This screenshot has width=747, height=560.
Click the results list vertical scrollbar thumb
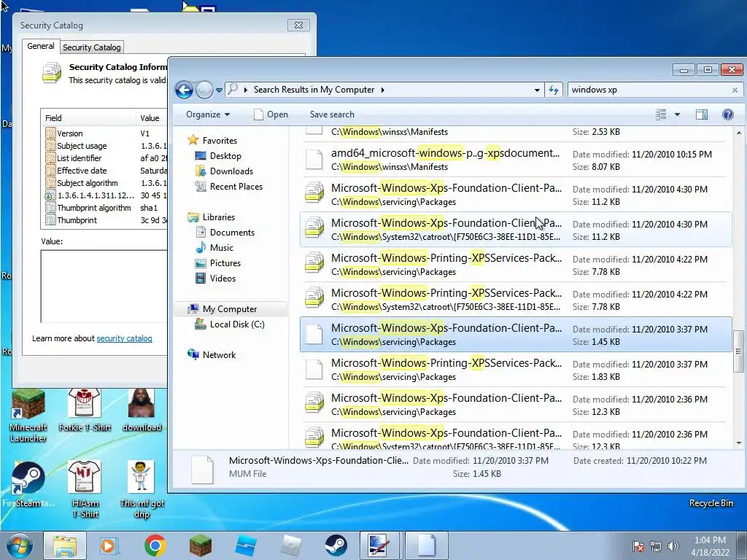(x=738, y=351)
